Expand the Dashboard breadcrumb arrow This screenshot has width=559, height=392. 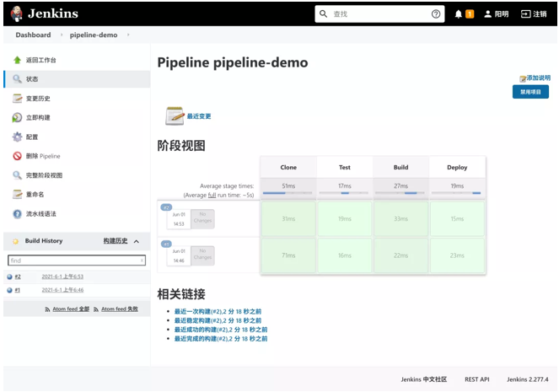click(x=60, y=35)
